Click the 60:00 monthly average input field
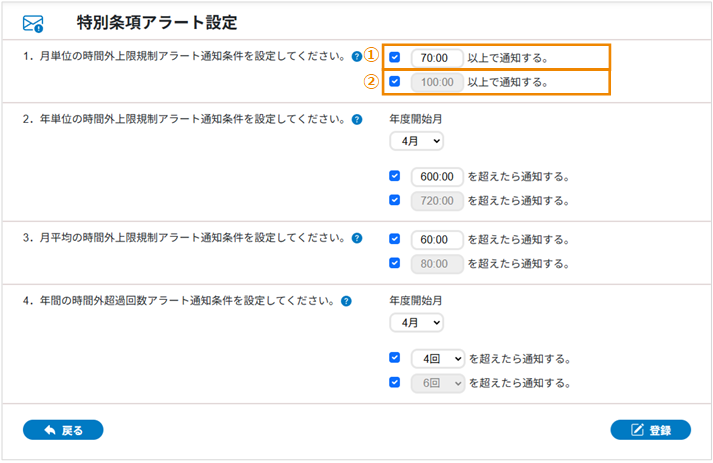The width and height of the screenshot is (713, 463). pos(437,240)
